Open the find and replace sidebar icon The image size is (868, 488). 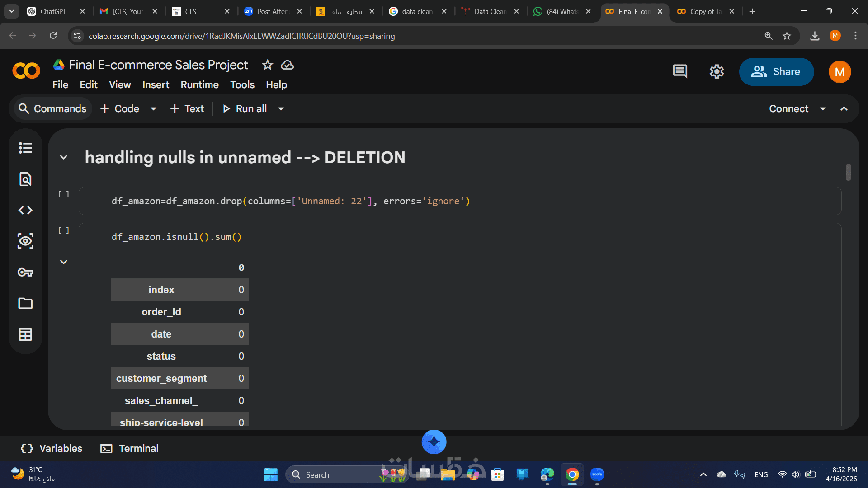[x=25, y=179]
